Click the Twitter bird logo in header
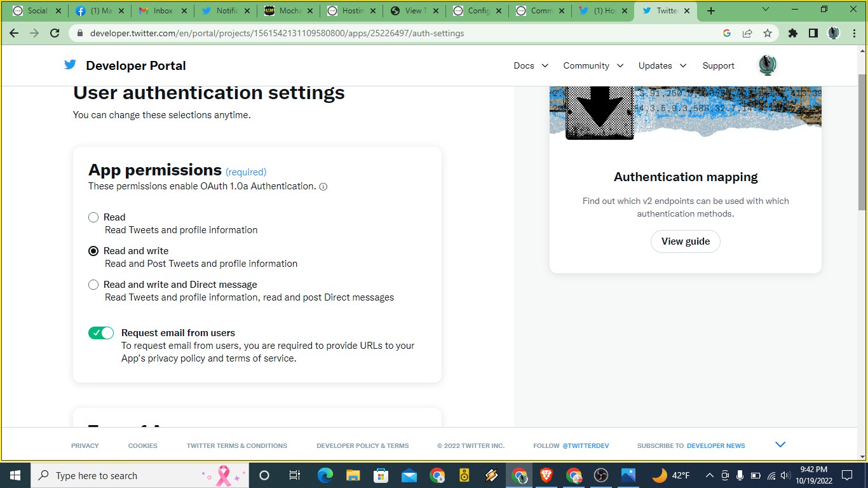 (70, 65)
